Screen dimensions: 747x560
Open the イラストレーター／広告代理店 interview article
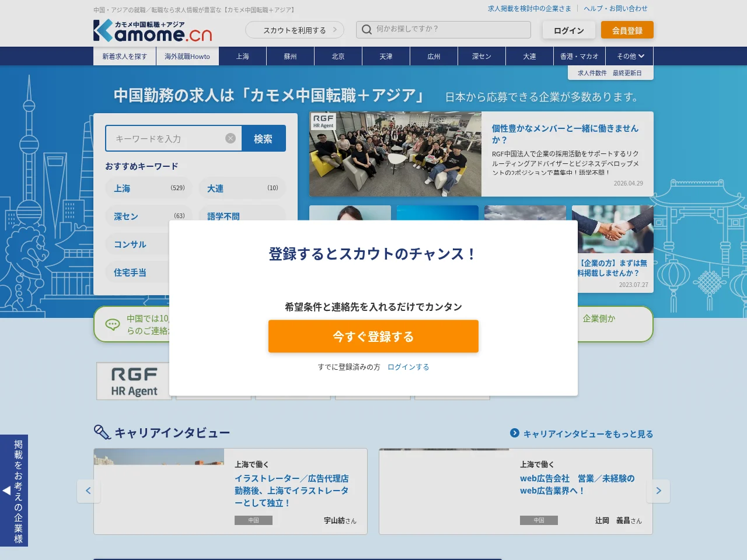[292, 491]
